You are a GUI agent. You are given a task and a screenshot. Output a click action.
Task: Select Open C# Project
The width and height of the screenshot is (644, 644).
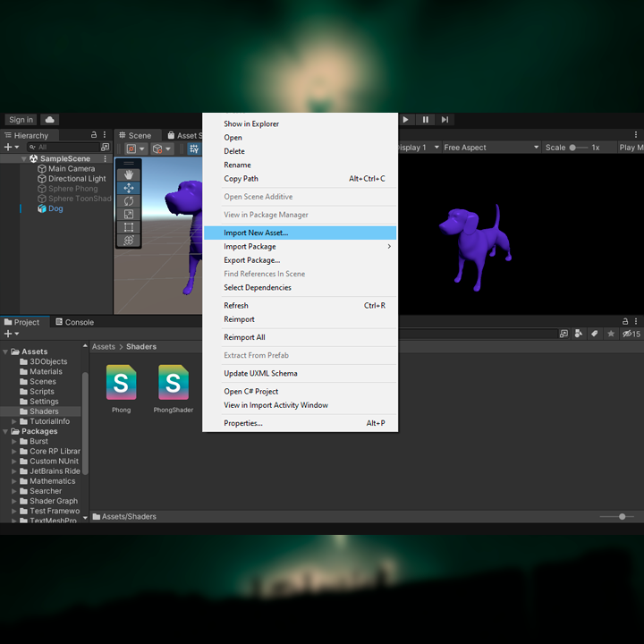[300, 392]
